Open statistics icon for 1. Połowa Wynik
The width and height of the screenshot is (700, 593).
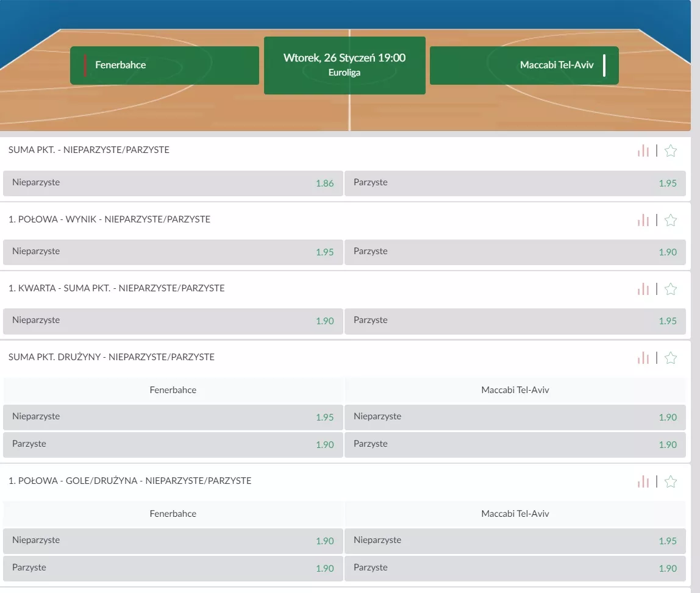coord(643,220)
